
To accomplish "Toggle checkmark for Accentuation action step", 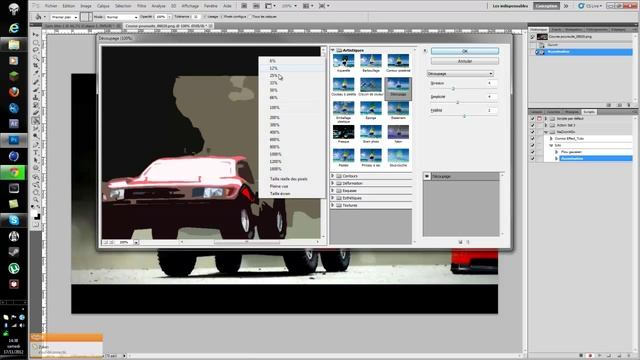I will tap(532, 158).
